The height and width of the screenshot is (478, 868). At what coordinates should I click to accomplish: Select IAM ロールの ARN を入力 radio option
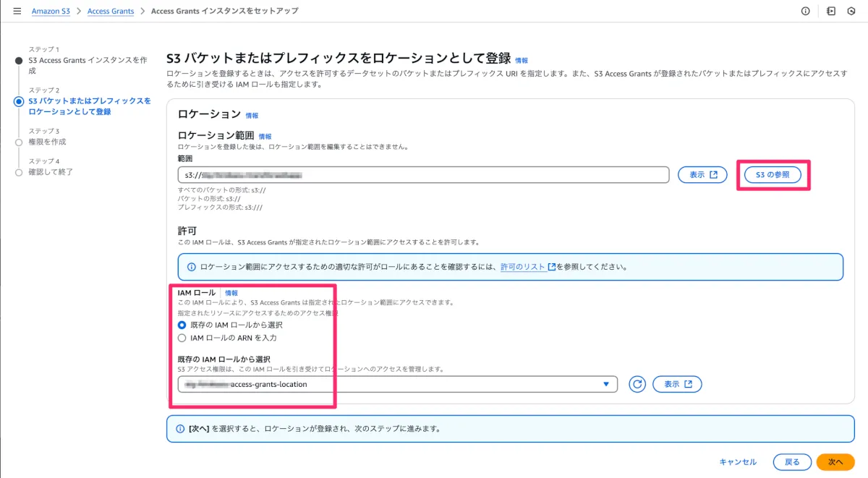[x=182, y=338]
